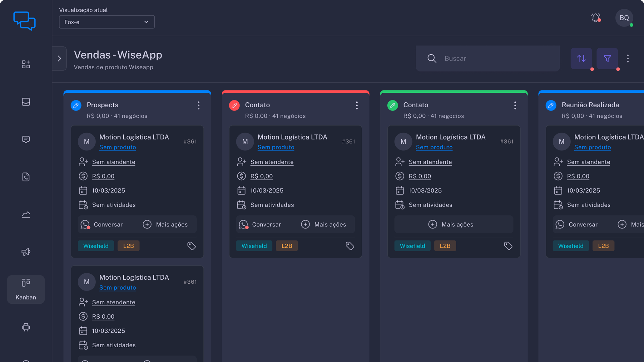Select the Kanban sidebar item
This screenshot has height=362, width=644.
tap(26, 289)
